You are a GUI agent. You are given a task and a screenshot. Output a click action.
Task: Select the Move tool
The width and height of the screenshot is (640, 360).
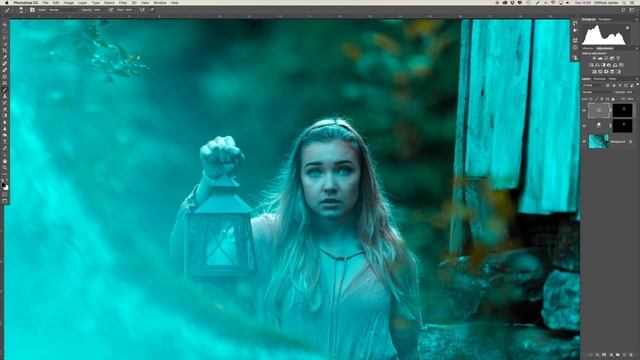pos(5,25)
